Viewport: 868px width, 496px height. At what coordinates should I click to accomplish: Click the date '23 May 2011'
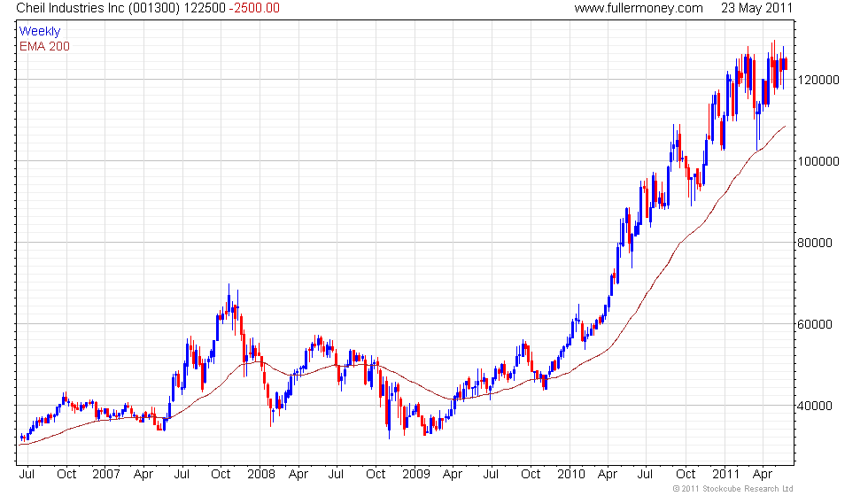tap(756, 8)
